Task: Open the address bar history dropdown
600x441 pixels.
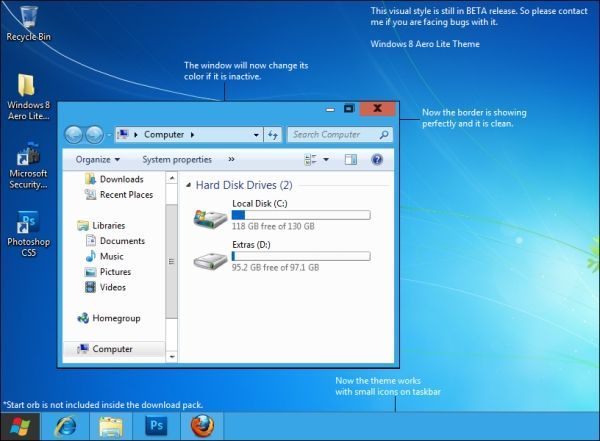Action: click(x=256, y=135)
